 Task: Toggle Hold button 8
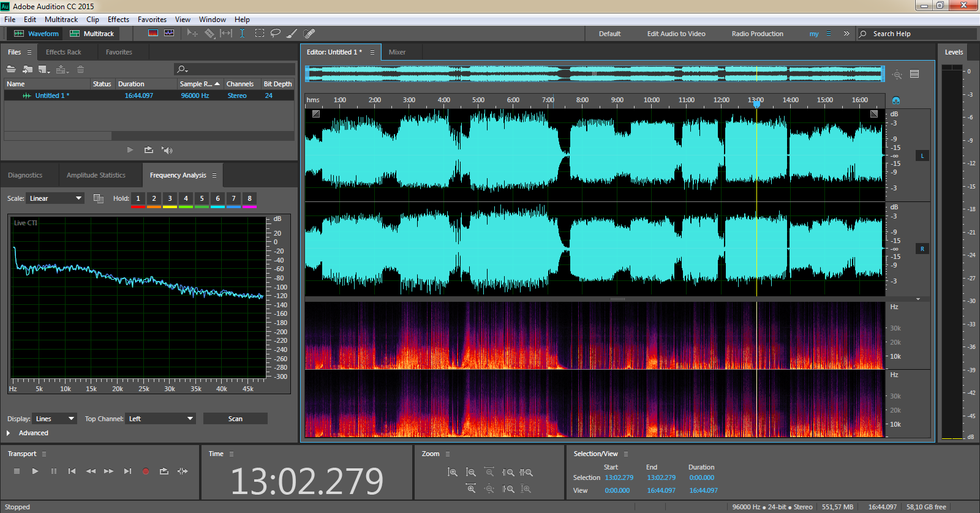[x=249, y=198]
